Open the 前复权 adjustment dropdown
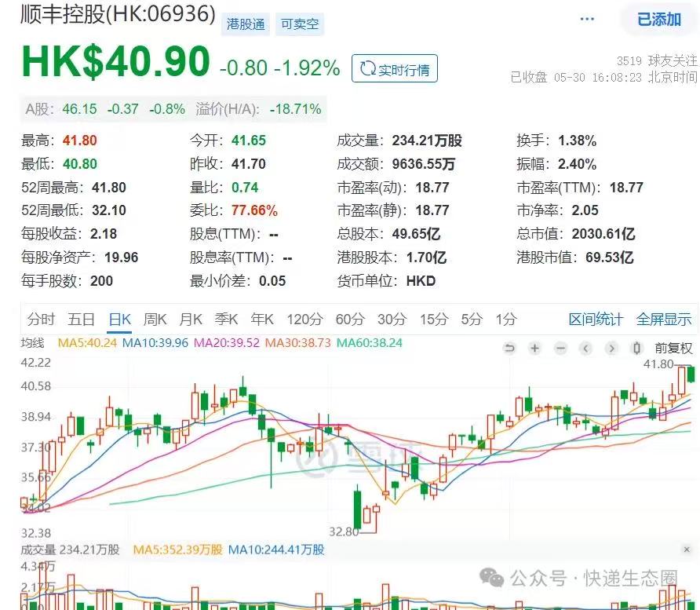 point(674,348)
